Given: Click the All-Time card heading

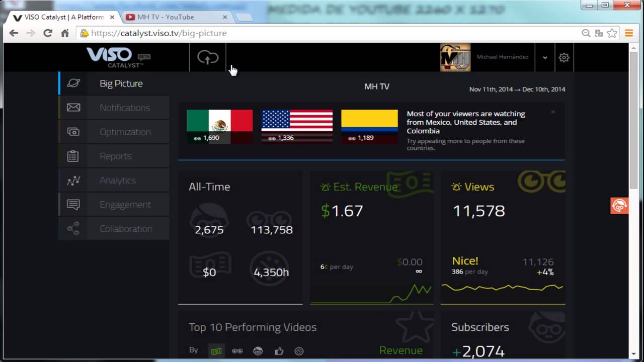Looking at the screenshot, I should 209,187.
